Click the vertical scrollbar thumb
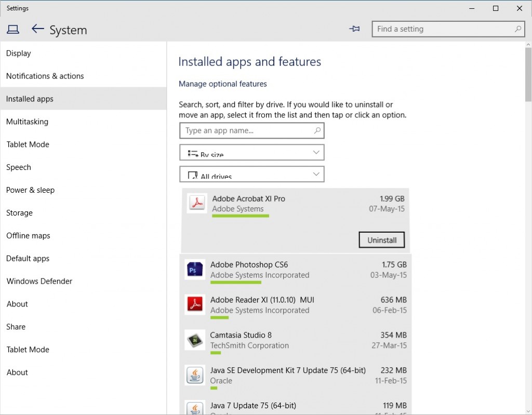Screen dimensions: 532x415 click(x=528, y=74)
